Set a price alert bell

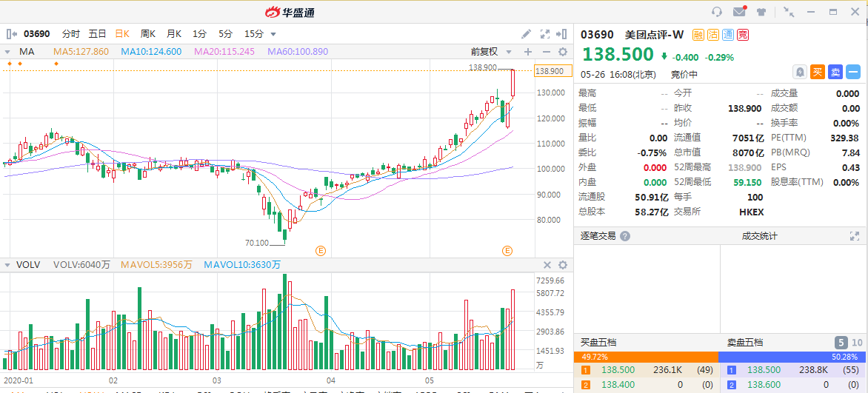(800, 72)
